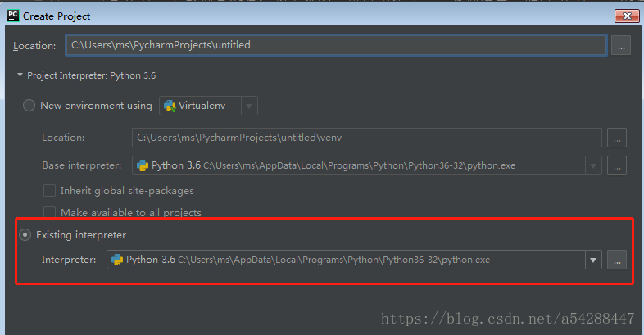This screenshot has width=644, height=335.
Task: Browse for existing interpreter with ellipsis button
Action: tap(617, 260)
